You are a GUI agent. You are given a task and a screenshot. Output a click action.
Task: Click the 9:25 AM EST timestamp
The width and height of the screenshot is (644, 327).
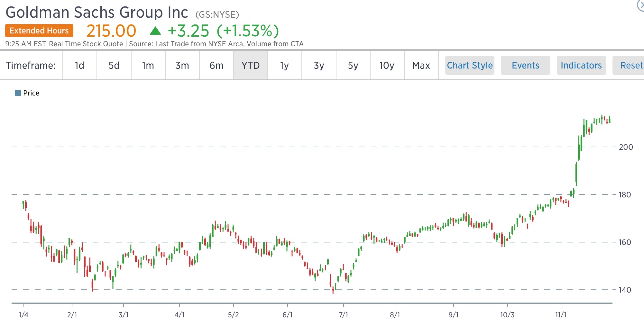click(26, 44)
